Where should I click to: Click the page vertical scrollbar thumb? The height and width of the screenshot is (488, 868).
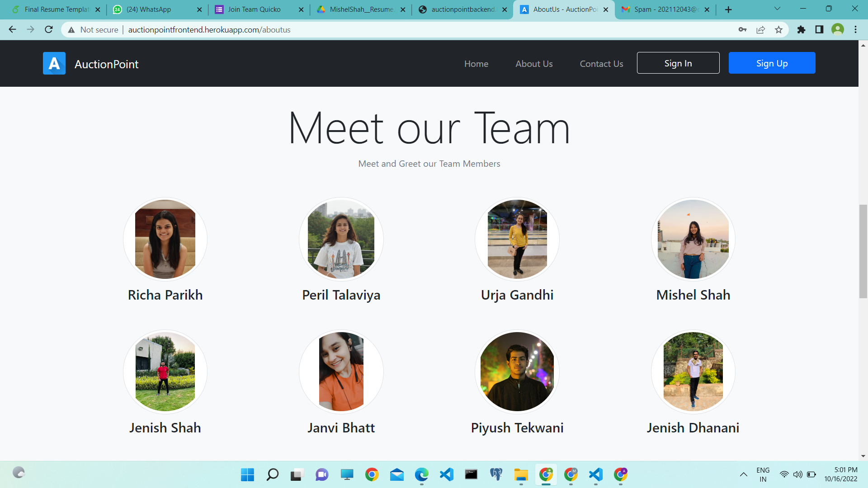click(x=863, y=252)
